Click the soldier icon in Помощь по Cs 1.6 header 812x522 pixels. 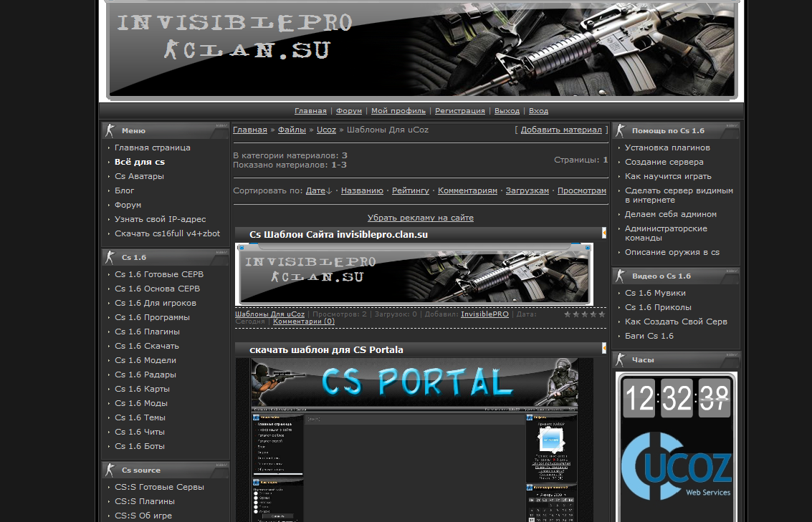[x=621, y=130]
